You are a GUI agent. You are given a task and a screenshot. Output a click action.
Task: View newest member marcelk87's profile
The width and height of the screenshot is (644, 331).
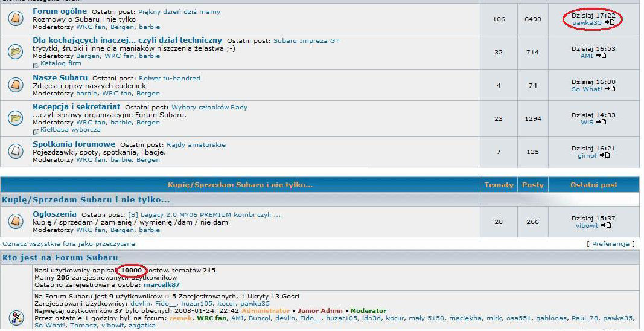coord(161,284)
